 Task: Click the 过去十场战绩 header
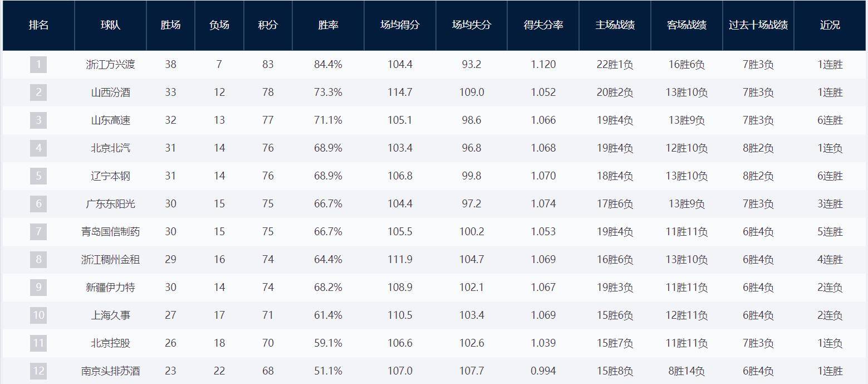tap(758, 26)
